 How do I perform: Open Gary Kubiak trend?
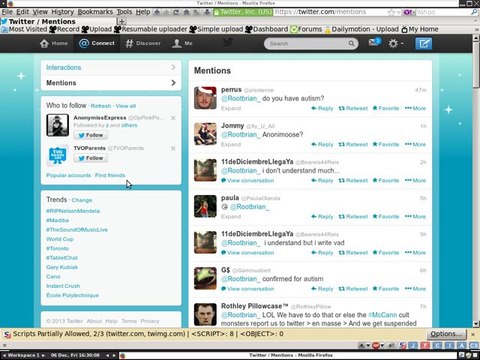[62, 267]
